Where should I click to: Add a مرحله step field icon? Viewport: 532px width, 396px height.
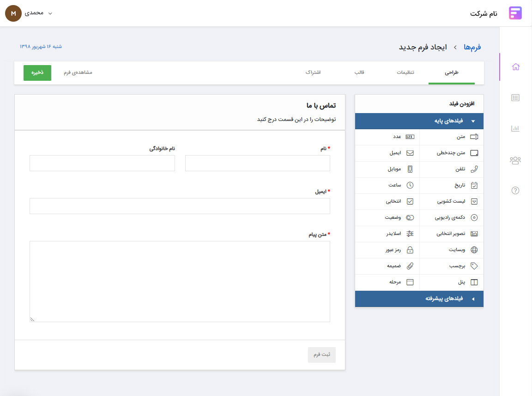[410, 282]
